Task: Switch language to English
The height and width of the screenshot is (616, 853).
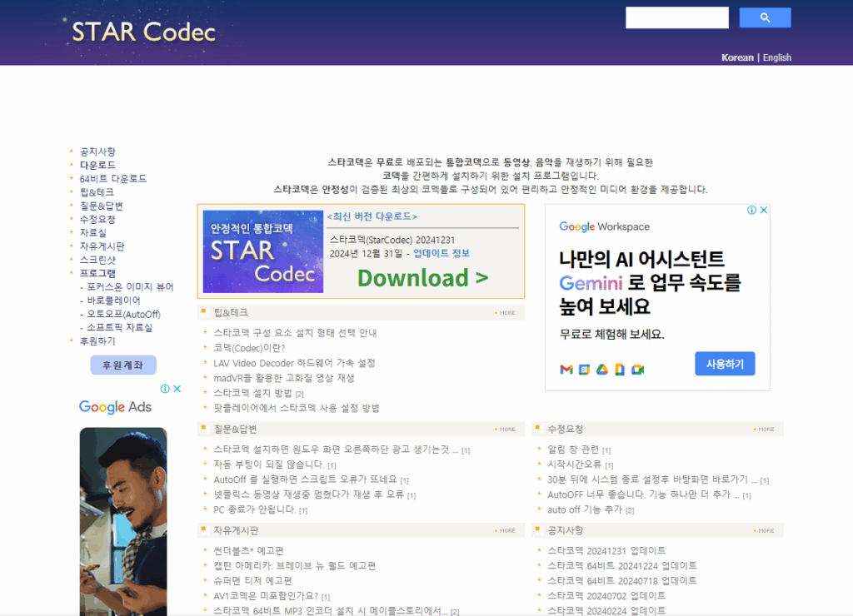Action: point(777,57)
